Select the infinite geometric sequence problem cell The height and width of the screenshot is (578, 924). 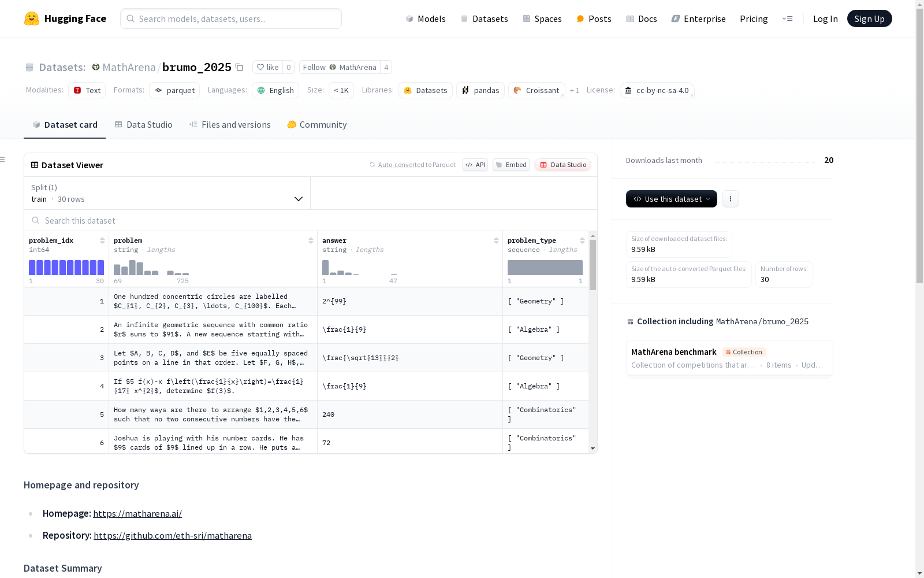[213, 329]
